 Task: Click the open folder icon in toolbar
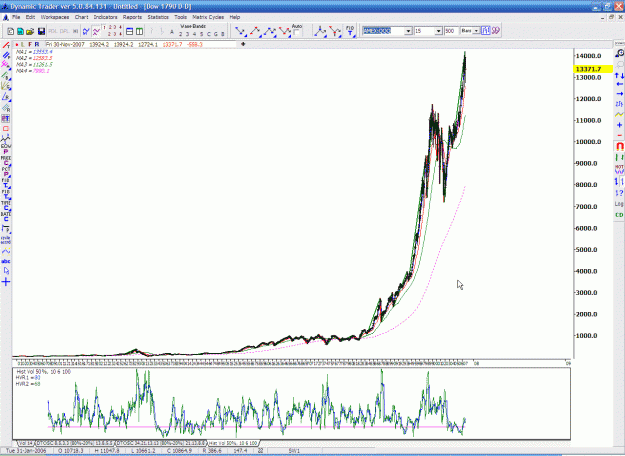point(30,31)
